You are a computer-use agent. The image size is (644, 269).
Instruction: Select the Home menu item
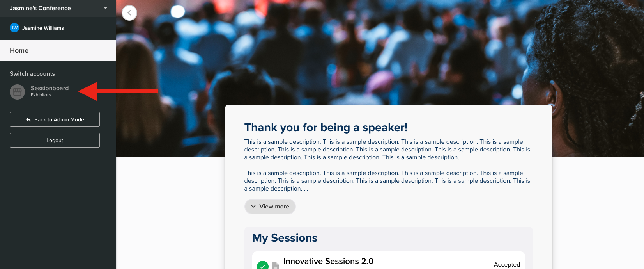coord(58,50)
